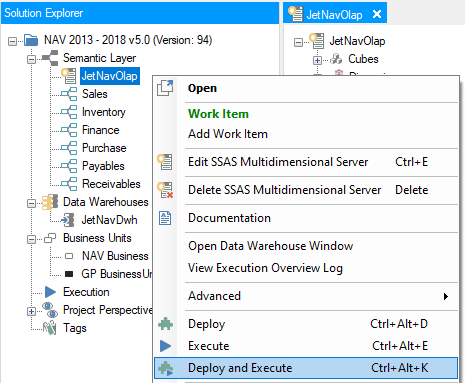Click the Execute play icon in menu
465x383 pixels.
[165, 346]
